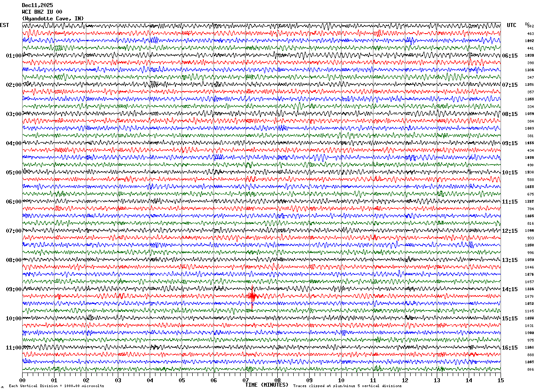
Task: Select the '02:00' EST hour label
Action: click(x=14, y=85)
